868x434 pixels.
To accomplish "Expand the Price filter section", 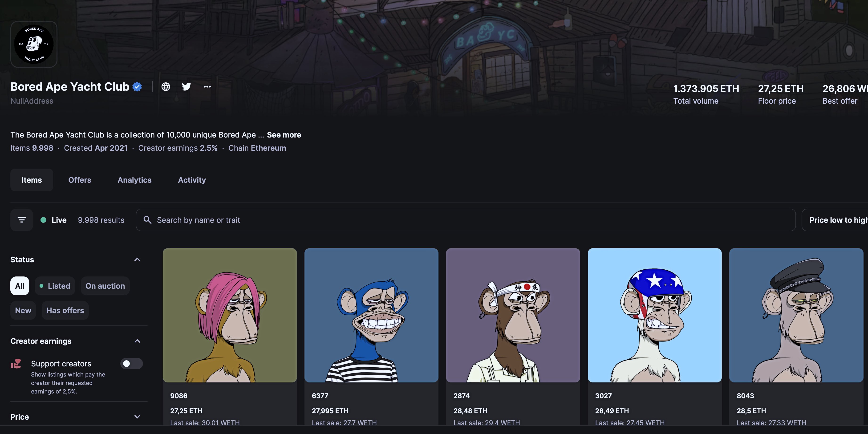I will [137, 417].
